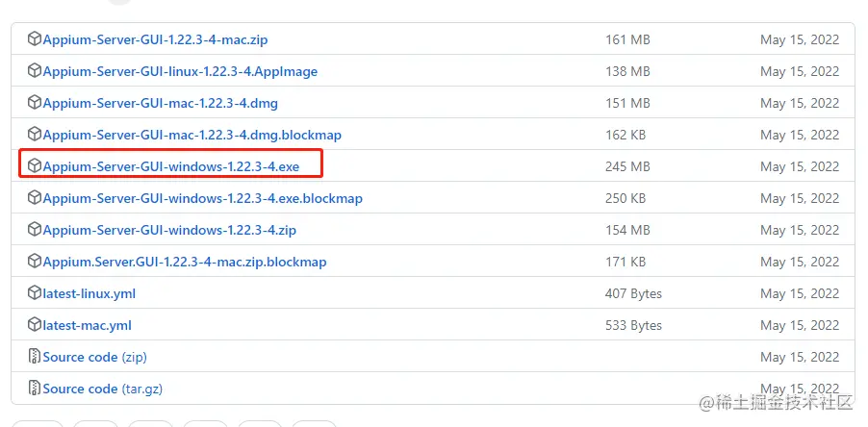
Task: Click the date in the mac.zip row
Action: pos(800,39)
